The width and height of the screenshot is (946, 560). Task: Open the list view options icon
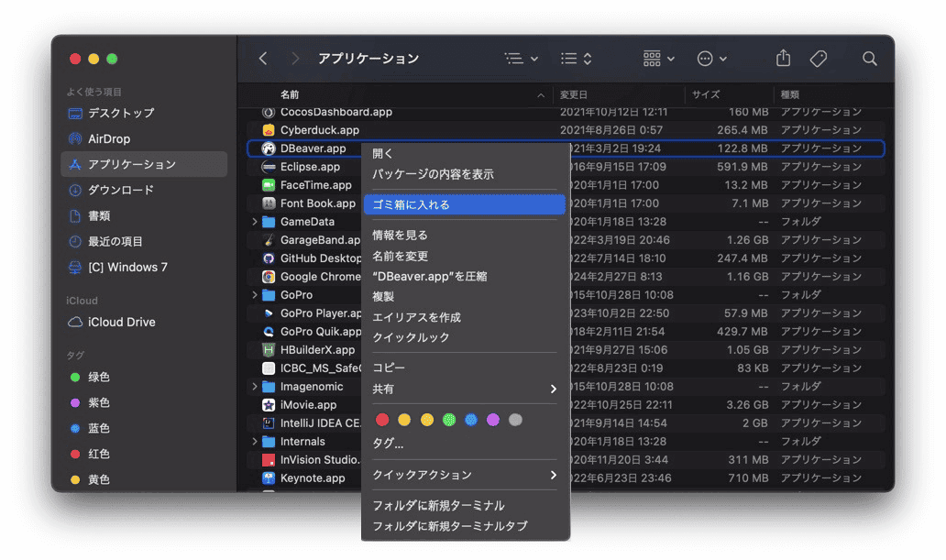[x=522, y=59]
